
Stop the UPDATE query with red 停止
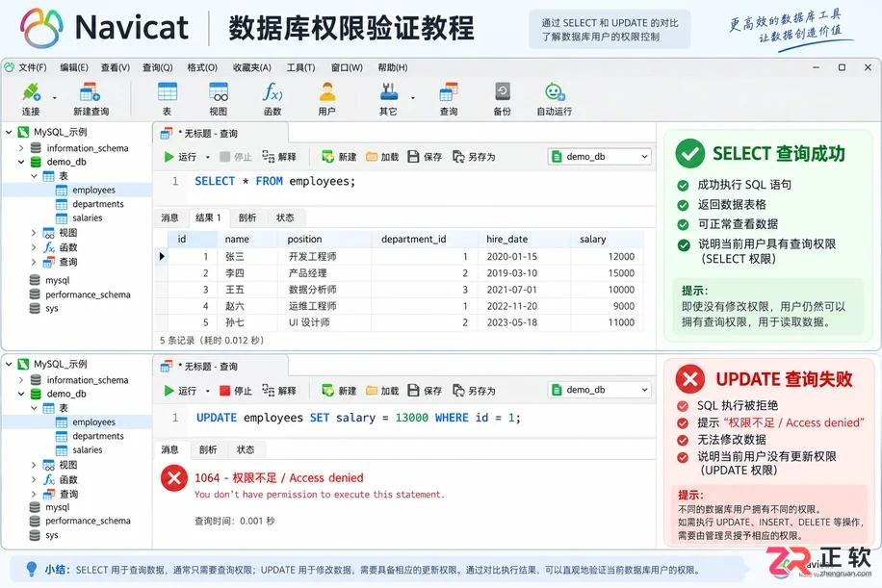coord(236,391)
